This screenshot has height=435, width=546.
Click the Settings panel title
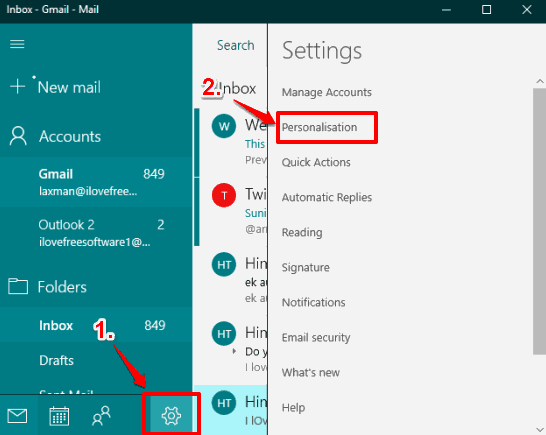[x=322, y=51]
